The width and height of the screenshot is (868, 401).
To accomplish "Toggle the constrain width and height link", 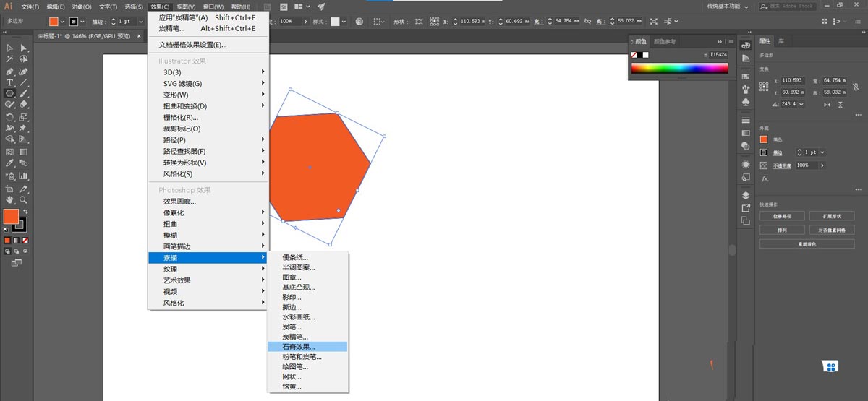I will click(x=854, y=86).
